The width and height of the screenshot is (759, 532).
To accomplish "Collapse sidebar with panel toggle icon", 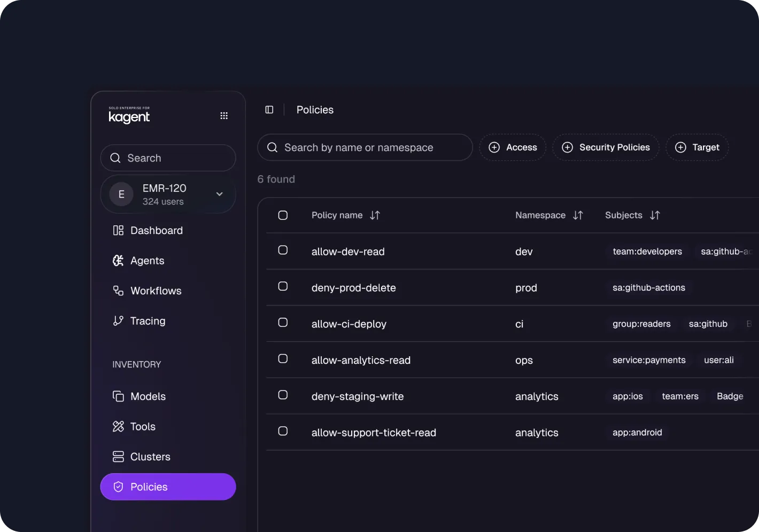I will (x=269, y=109).
